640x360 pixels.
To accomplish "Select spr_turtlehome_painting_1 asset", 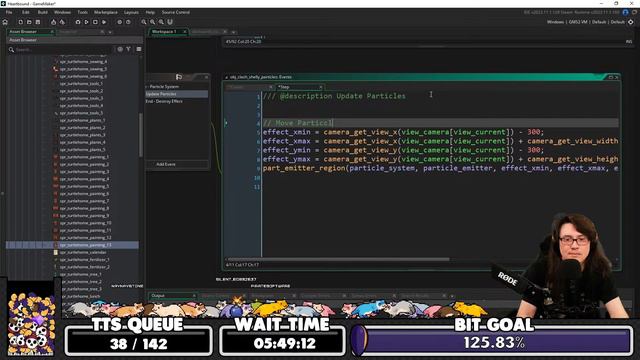I will [x=84, y=157].
